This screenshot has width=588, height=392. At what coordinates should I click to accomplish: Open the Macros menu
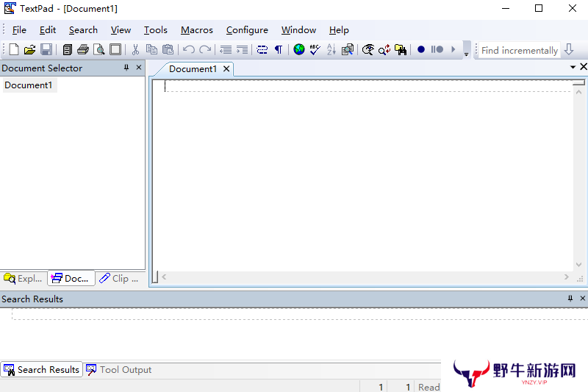click(197, 30)
